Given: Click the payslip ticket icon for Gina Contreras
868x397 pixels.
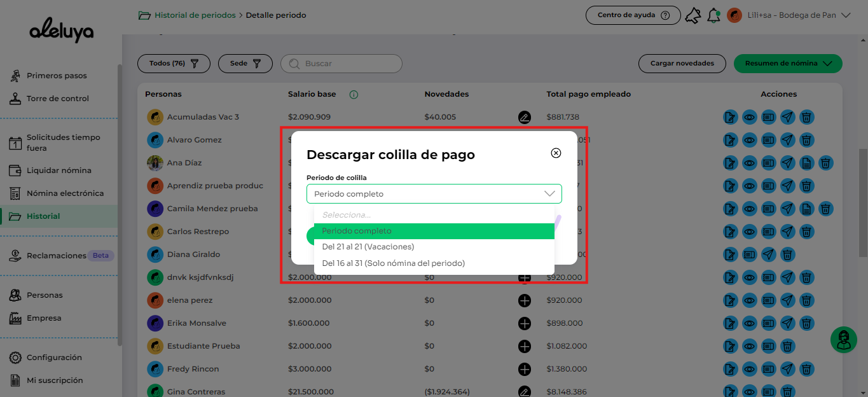Looking at the screenshot, I should click(x=768, y=391).
